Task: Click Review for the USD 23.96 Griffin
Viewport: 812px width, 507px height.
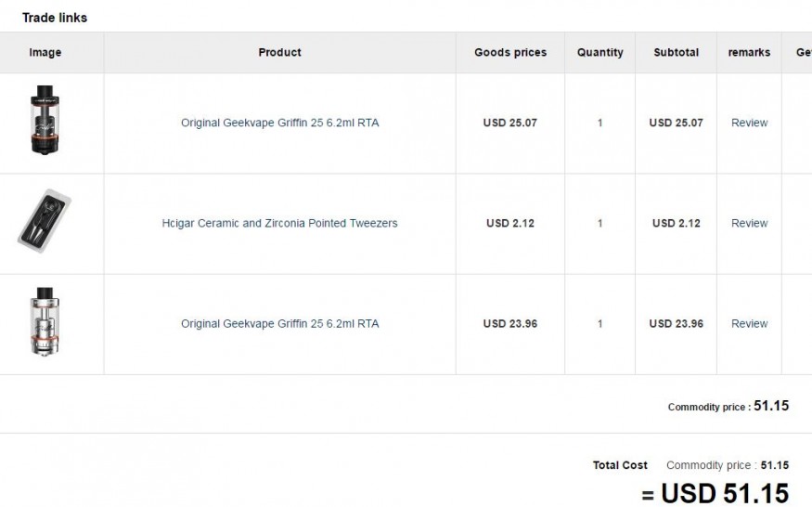Action: coord(749,324)
